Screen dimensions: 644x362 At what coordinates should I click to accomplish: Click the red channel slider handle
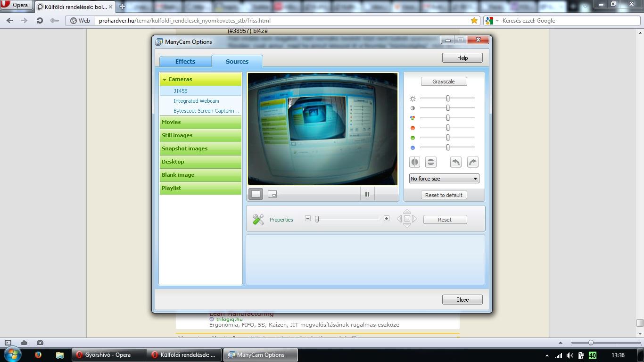pos(448,127)
